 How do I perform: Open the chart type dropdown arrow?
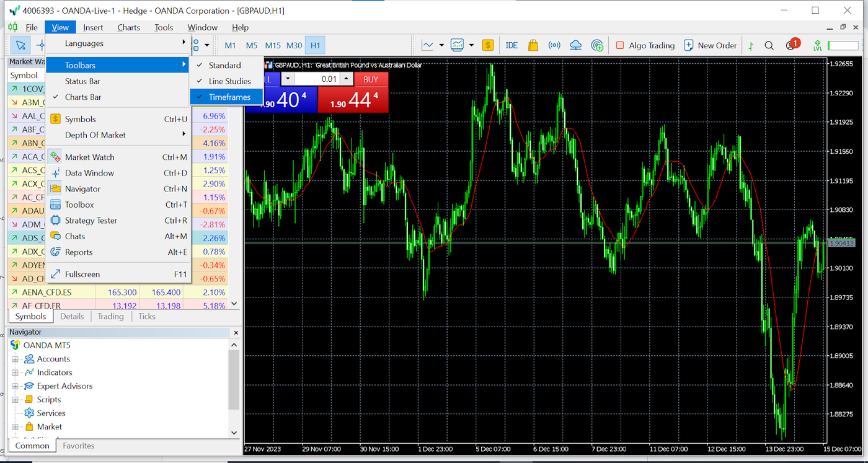441,45
